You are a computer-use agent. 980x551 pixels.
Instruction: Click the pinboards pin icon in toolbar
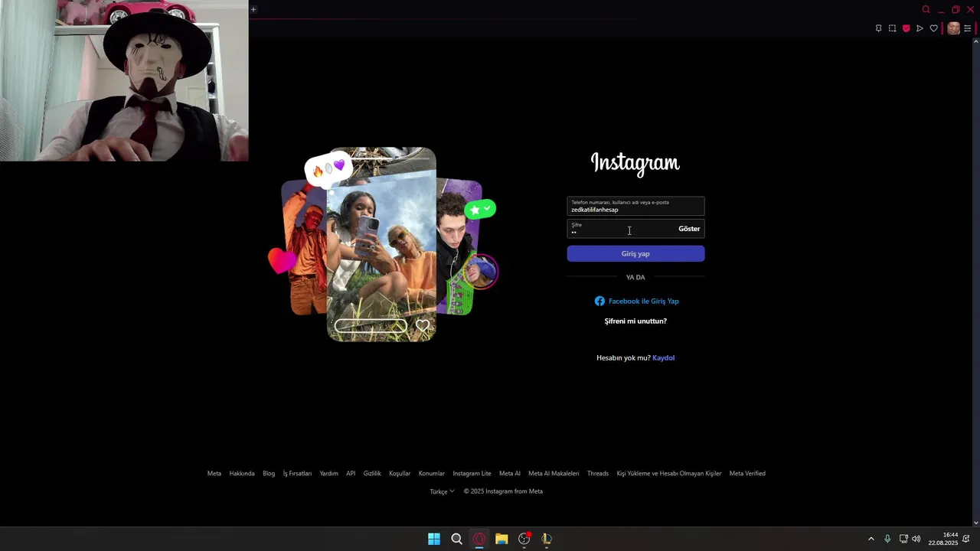pyautogui.click(x=878, y=28)
